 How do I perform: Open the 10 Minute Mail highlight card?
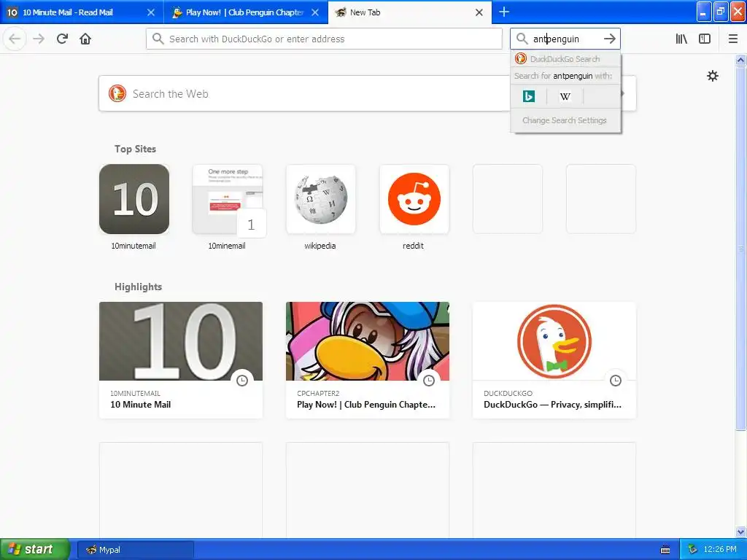coord(181,360)
